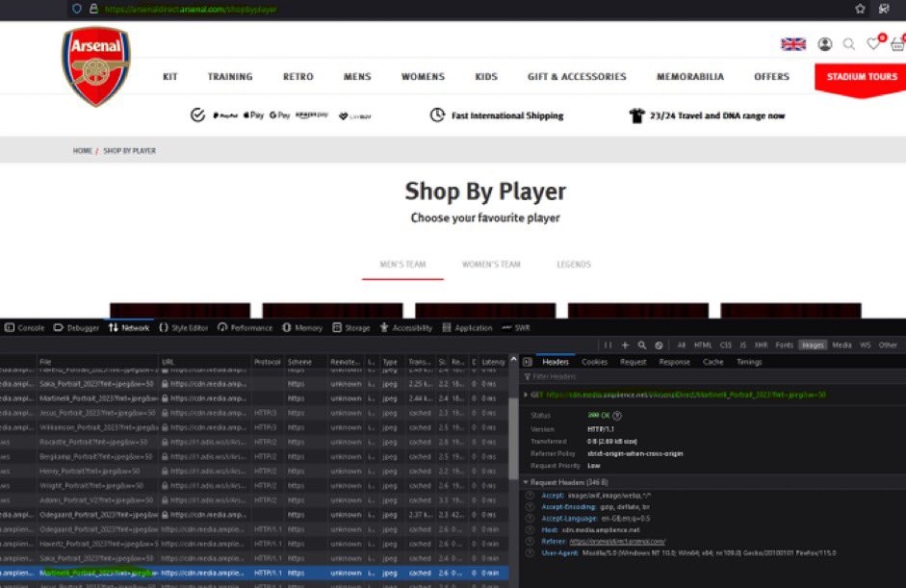Select the LEGENDS tab
This screenshot has height=588, width=906.
tap(574, 264)
